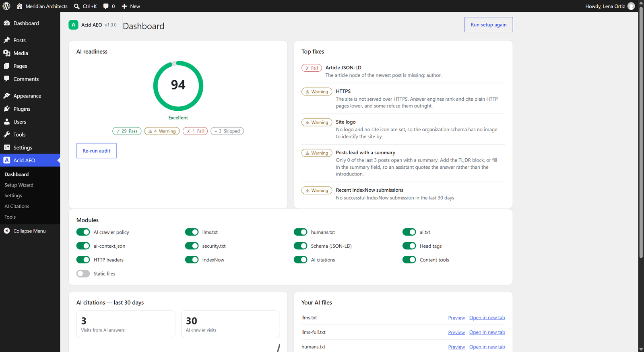Toggle the llms.txt module switch
The height and width of the screenshot is (352, 644).
pos(192,232)
